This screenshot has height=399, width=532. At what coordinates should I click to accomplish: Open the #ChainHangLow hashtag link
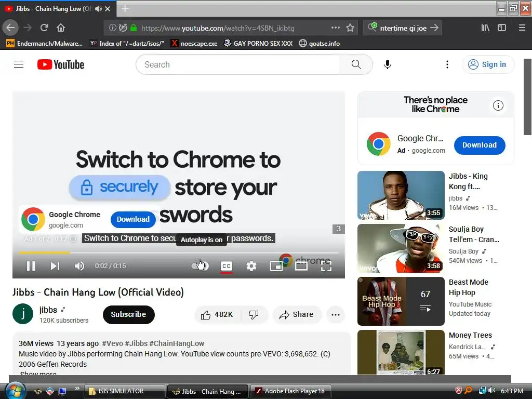177,343
